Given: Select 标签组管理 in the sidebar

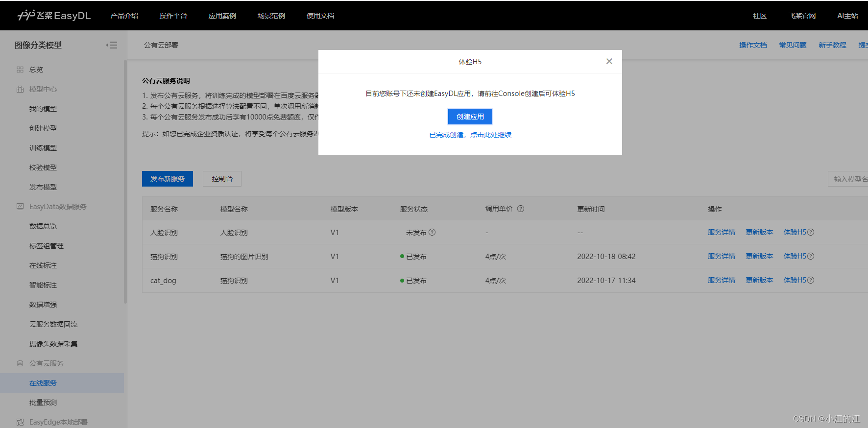Looking at the screenshot, I should [47, 246].
